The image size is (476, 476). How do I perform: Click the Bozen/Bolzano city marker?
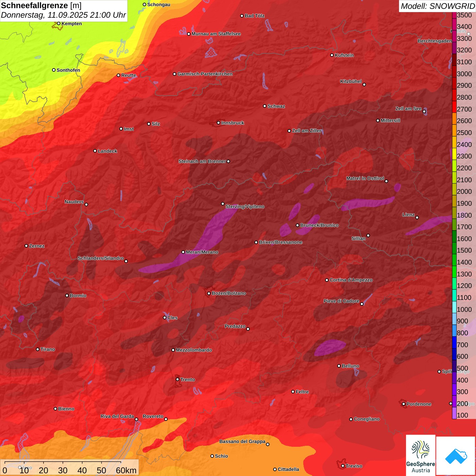pos(209,293)
